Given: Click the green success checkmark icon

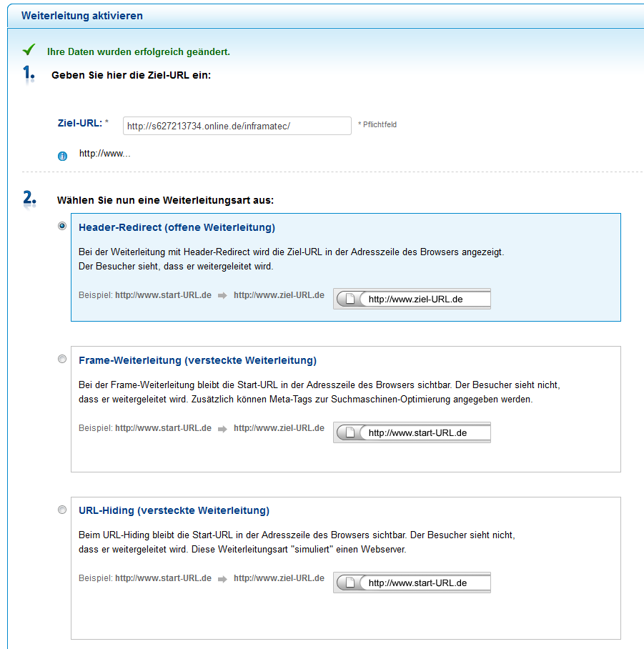Looking at the screenshot, I should (29, 49).
